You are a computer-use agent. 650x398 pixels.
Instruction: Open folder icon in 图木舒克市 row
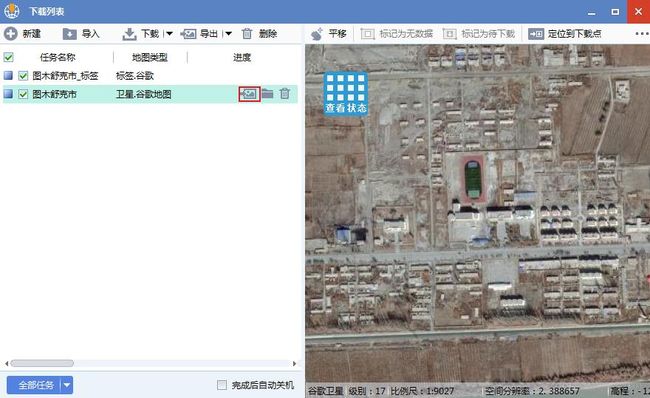point(267,94)
